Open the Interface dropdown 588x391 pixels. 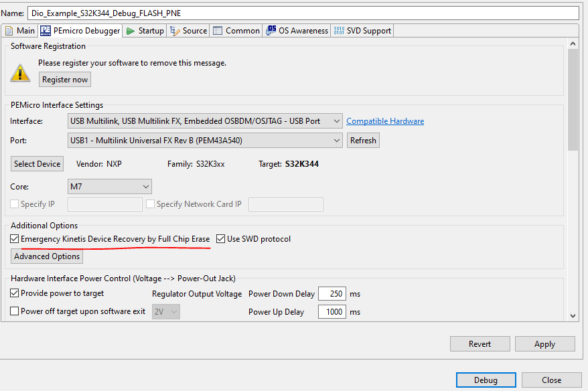coord(337,121)
